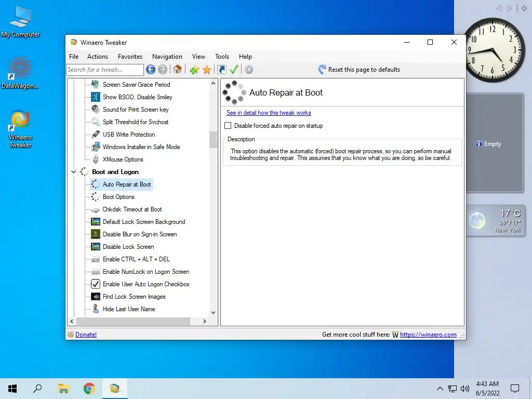Select the Auto Repair at Boot tree item
Screen dimensions: 532x399
[127, 184]
